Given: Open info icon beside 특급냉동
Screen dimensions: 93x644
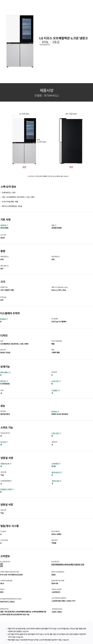Looking at the screenshot, I should pos(7,319).
